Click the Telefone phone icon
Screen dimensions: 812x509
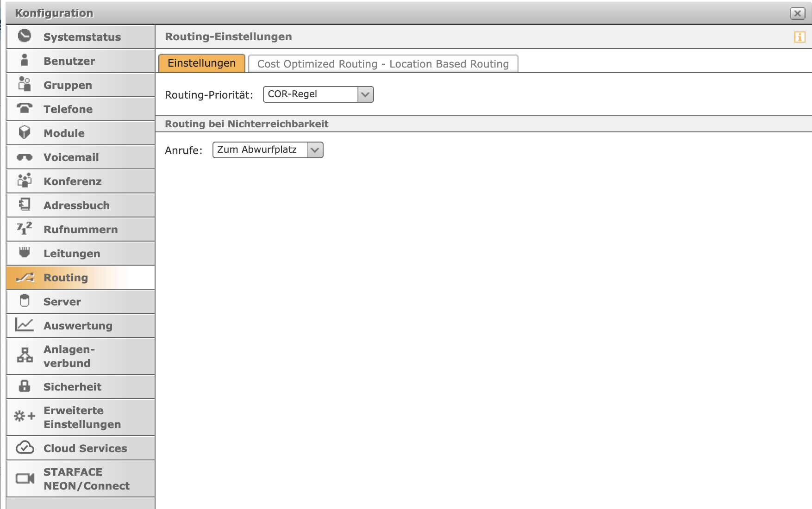coord(25,108)
